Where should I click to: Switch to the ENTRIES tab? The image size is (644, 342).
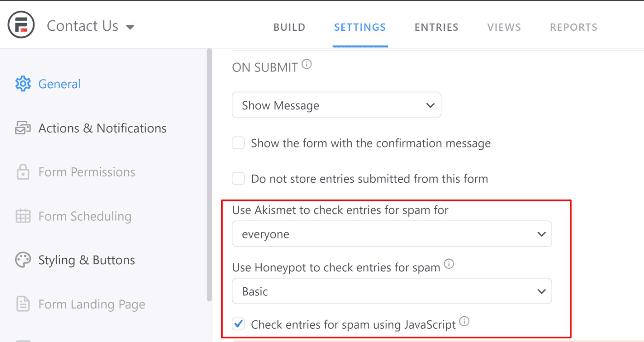pyautogui.click(x=436, y=27)
